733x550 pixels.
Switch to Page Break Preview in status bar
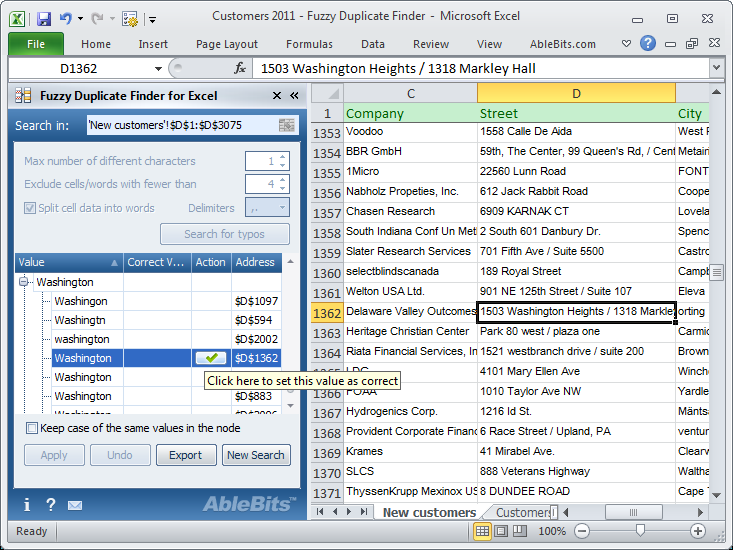click(x=519, y=531)
